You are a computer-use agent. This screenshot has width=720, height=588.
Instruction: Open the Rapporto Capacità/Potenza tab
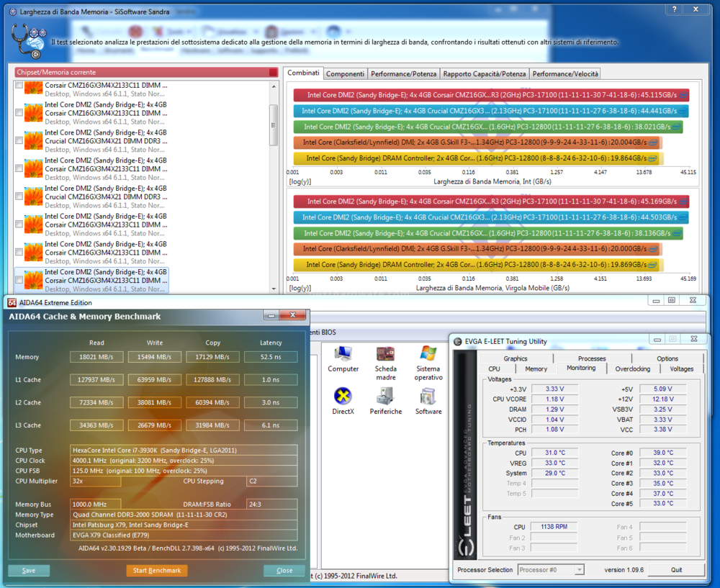tap(485, 74)
